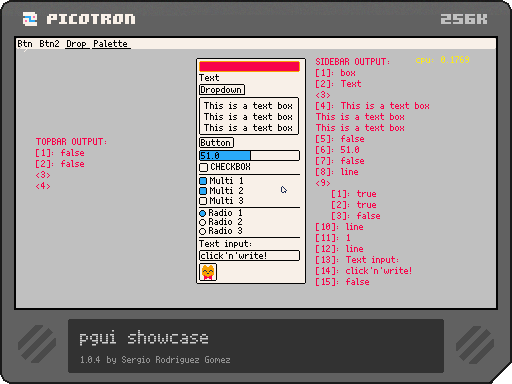Click the Picotron logo icon
Image resolution: width=512 pixels, height=384 pixels.
[x=30, y=19]
